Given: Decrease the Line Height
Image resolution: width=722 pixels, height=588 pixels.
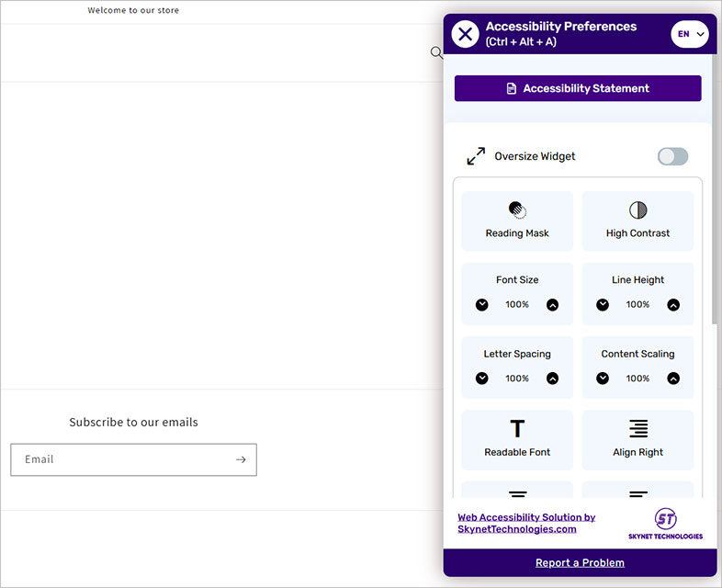Looking at the screenshot, I should point(603,305).
